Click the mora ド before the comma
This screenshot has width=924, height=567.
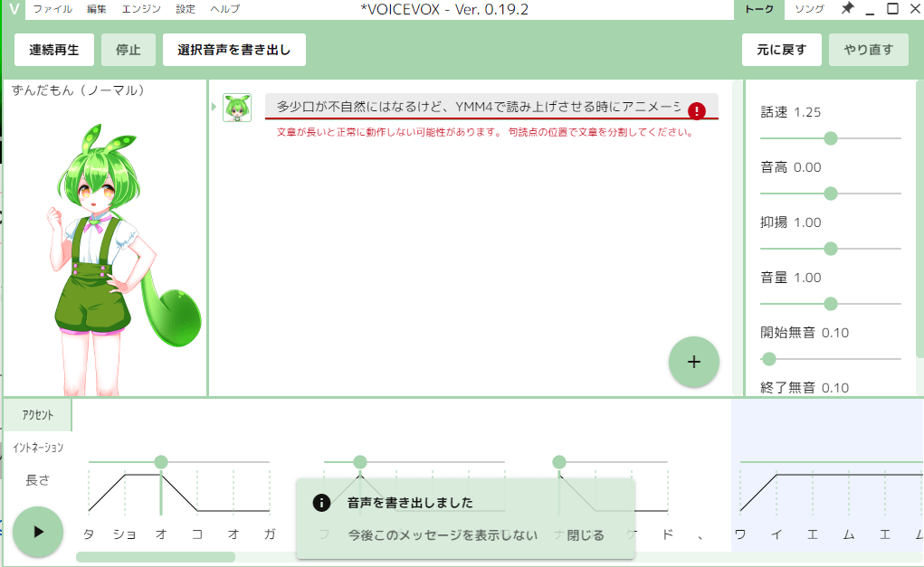tap(668, 534)
